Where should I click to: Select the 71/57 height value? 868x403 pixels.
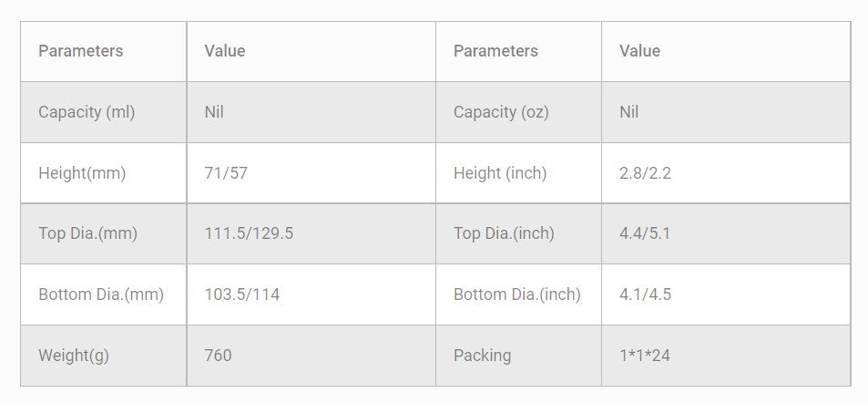pyautogui.click(x=226, y=173)
